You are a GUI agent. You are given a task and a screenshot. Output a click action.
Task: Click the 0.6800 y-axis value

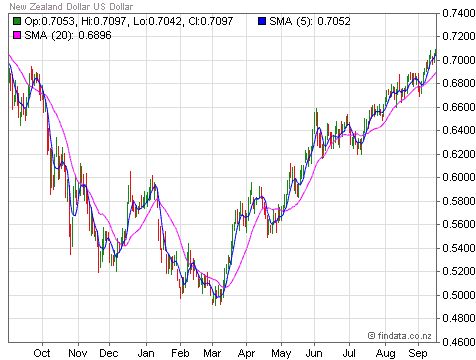[459, 83]
